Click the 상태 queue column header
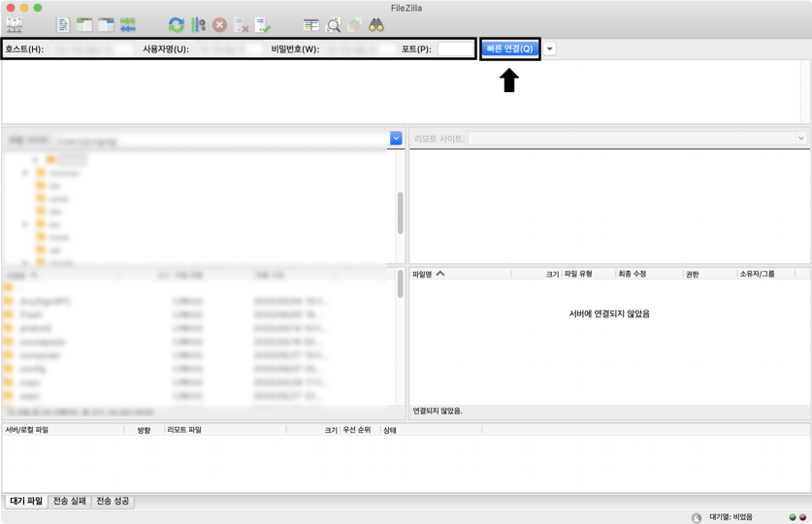This screenshot has width=812, height=524. [x=432, y=430]
